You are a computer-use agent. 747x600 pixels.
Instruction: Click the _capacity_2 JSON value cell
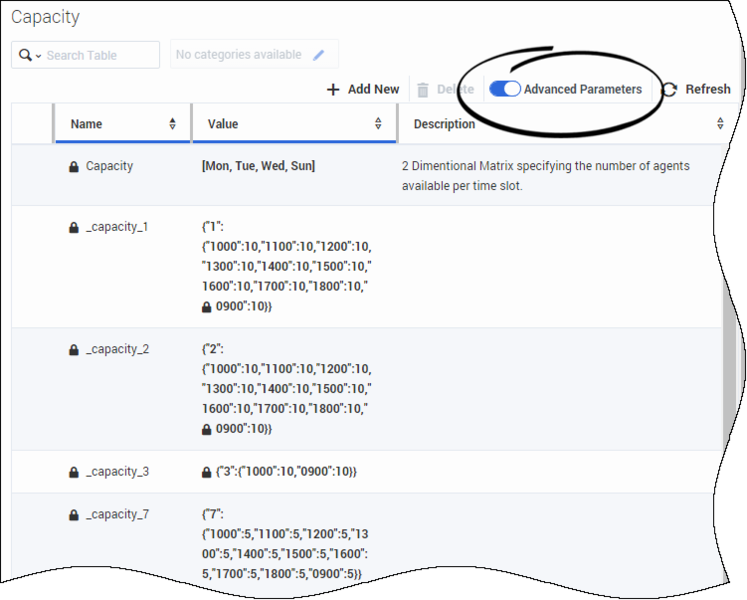[287, 389]
